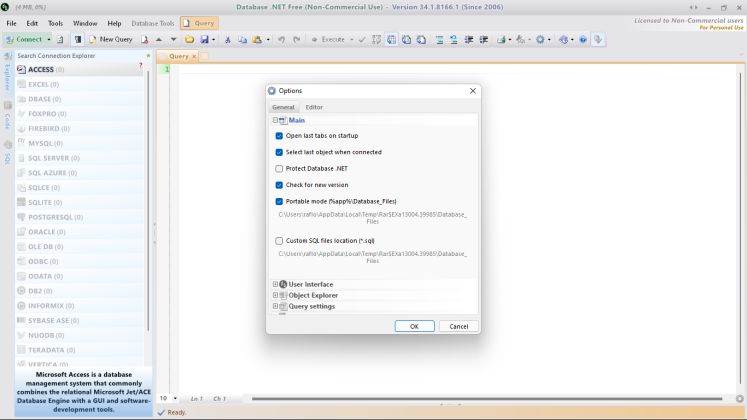The height and width of the screenshot is (420, 747).
Task: Click the printer icon in toolbar
Action: click(501, 40)
